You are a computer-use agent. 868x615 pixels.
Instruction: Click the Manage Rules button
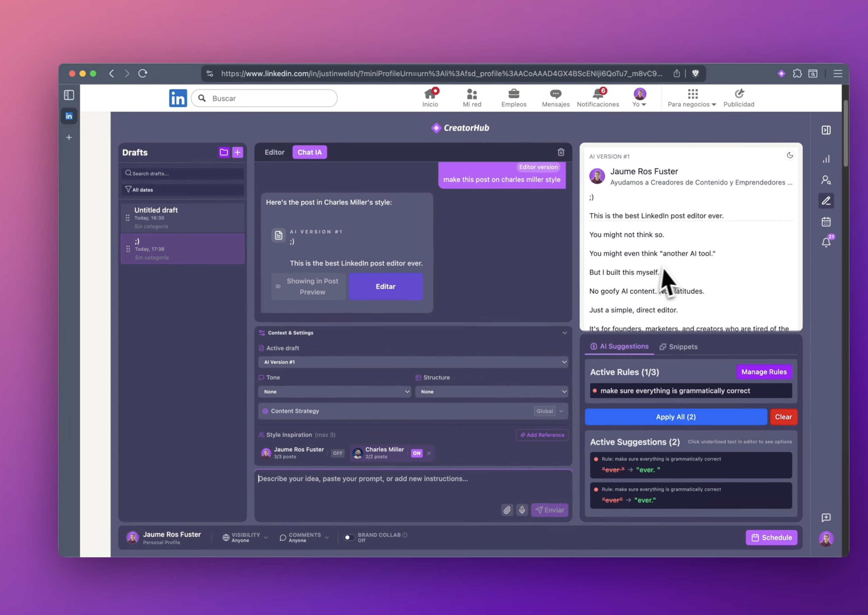pos(764,372)
